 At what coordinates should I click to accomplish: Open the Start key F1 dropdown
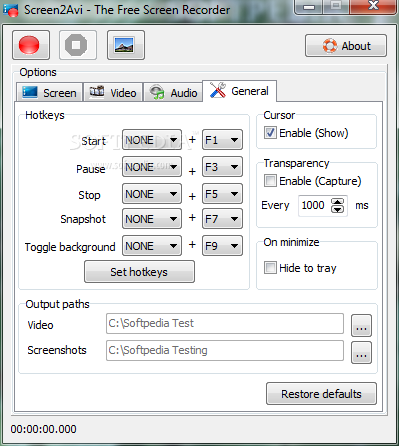[222, 140]
